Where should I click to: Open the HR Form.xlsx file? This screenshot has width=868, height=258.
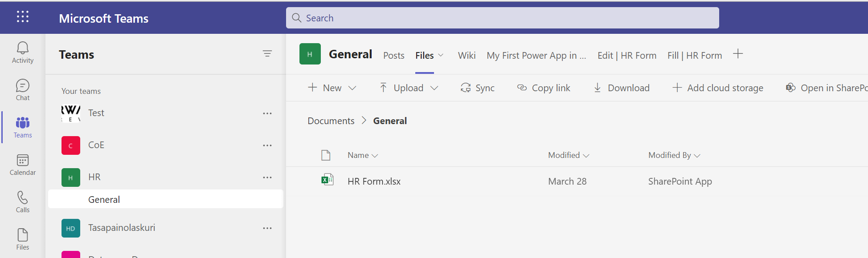click(x=374, y=181)
